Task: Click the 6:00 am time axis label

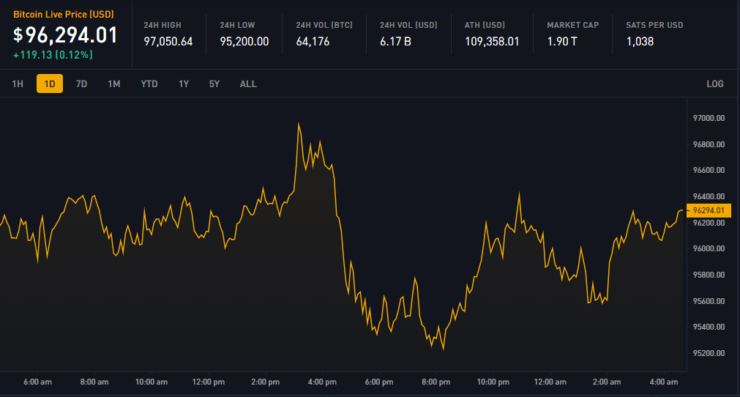Action: click(38, 382)
